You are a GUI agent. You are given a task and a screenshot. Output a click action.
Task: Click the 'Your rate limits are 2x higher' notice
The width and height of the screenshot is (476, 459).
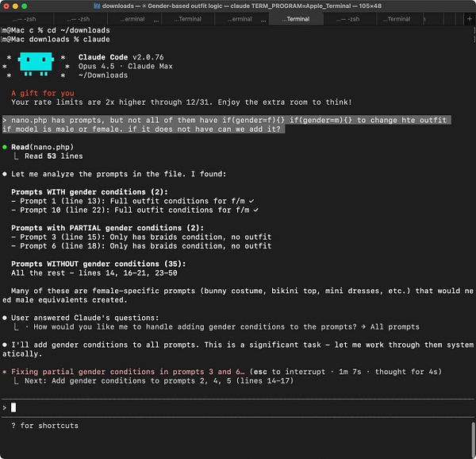tap(181, 102)
